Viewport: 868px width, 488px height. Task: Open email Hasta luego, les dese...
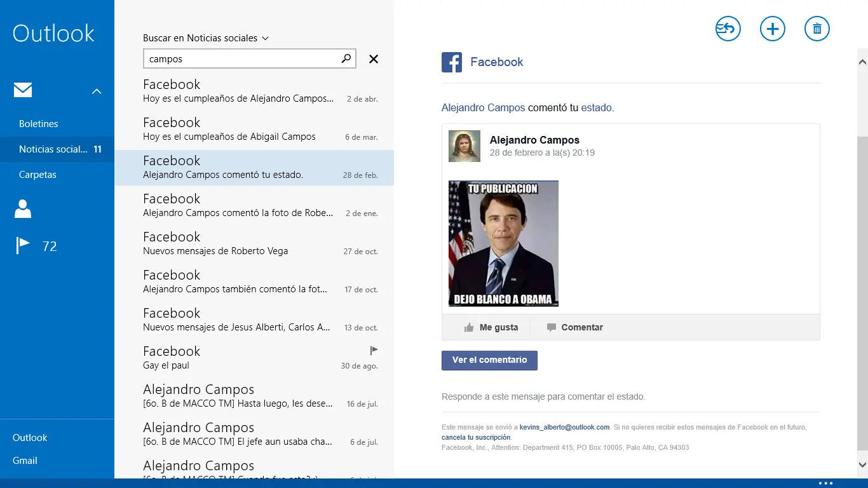coord(254,396)
